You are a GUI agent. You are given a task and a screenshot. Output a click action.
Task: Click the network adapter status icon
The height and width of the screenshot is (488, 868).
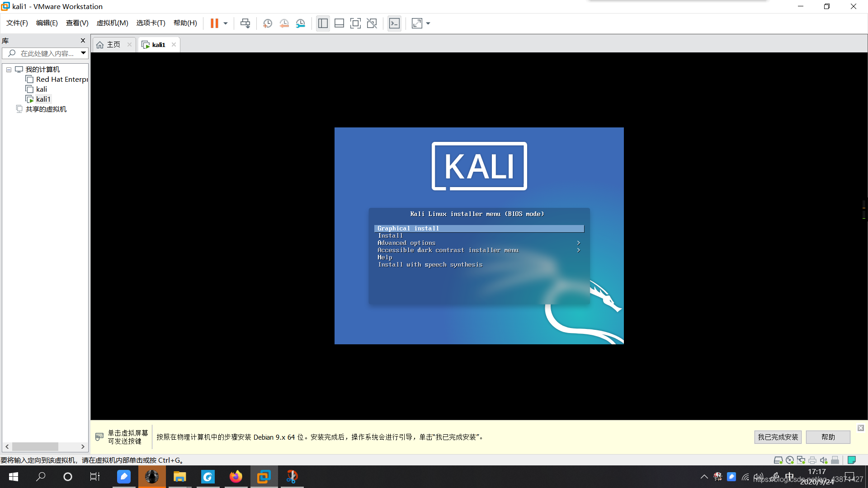[x=801, y=460]
